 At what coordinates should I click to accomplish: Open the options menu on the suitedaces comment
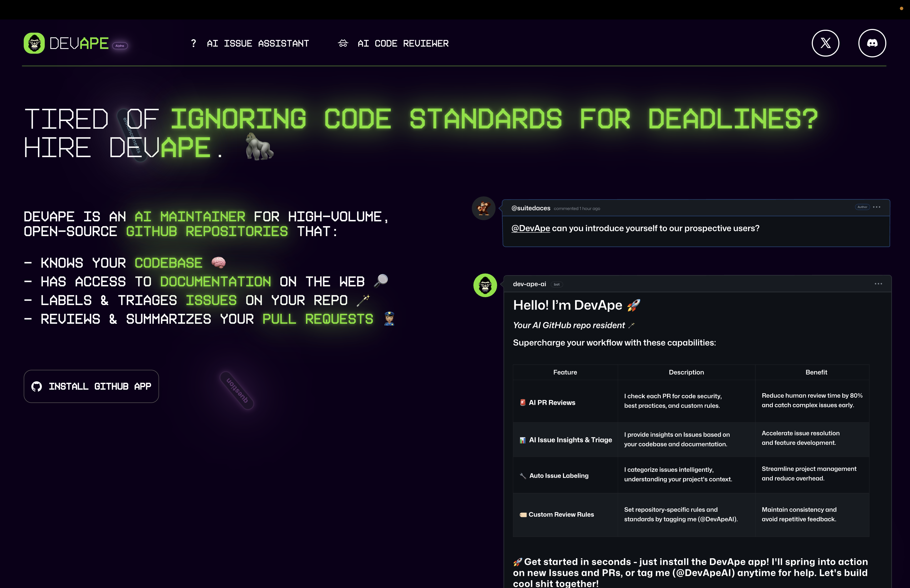[x=876, y=207]
